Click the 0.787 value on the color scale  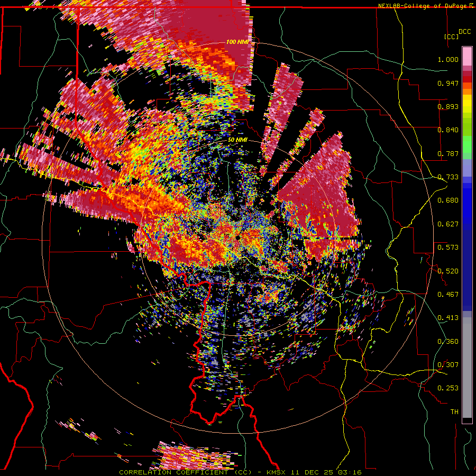448,153
